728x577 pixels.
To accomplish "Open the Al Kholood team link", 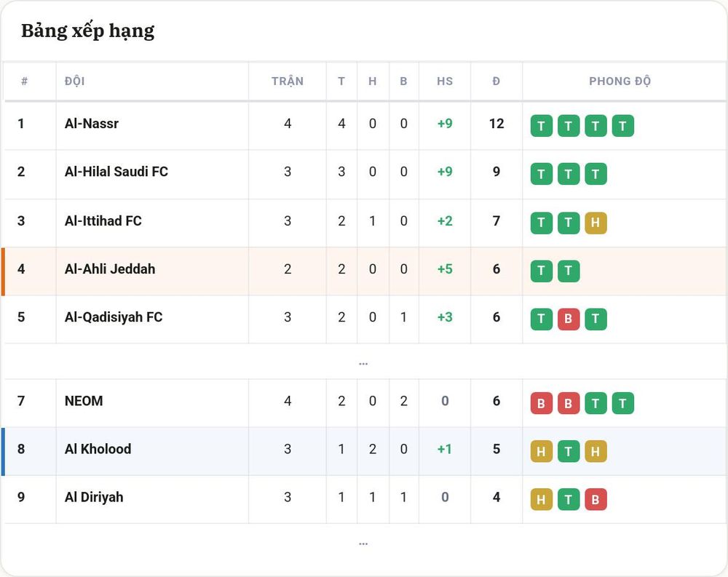I will (x=98, y=449).
